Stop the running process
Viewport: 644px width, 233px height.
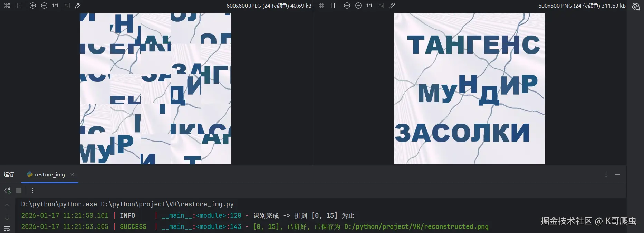point(19,191)
